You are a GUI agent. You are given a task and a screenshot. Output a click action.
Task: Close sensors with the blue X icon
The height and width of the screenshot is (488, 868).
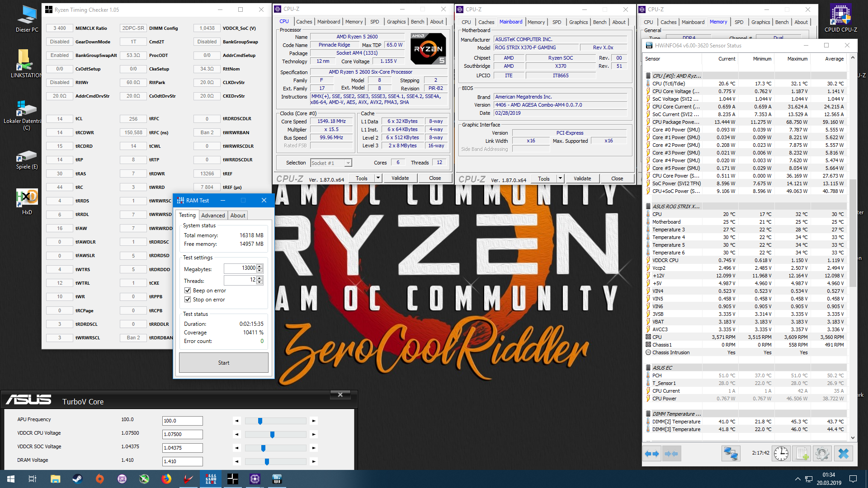[843, 453]
